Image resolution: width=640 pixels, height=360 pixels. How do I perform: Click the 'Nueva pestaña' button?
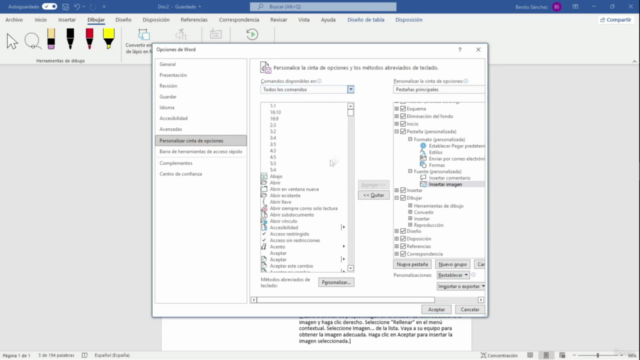click(x=412, y=264)
